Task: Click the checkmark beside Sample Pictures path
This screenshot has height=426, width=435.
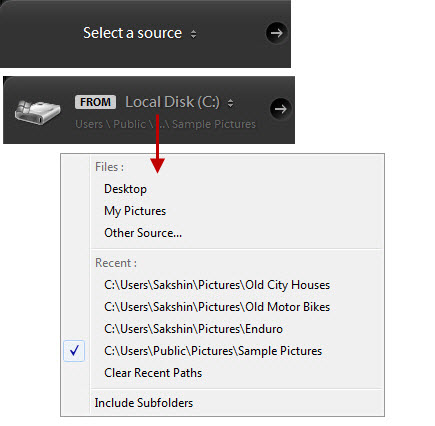Action: (74, 351)
